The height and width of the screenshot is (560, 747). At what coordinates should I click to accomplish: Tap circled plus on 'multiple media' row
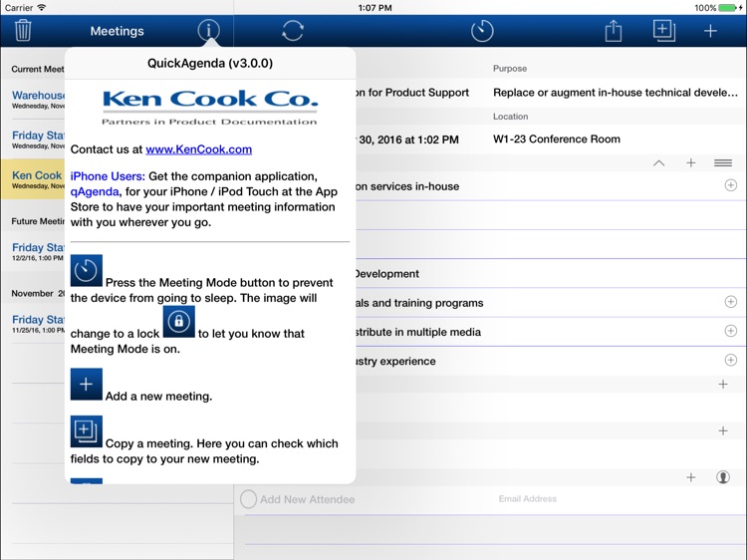click(731, 331)
